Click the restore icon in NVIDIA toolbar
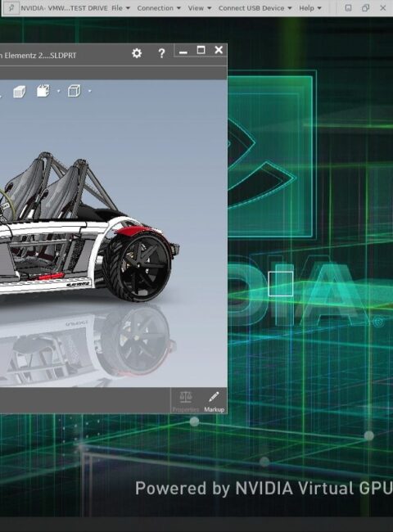 pyautogui.click(x=365, y=8)
